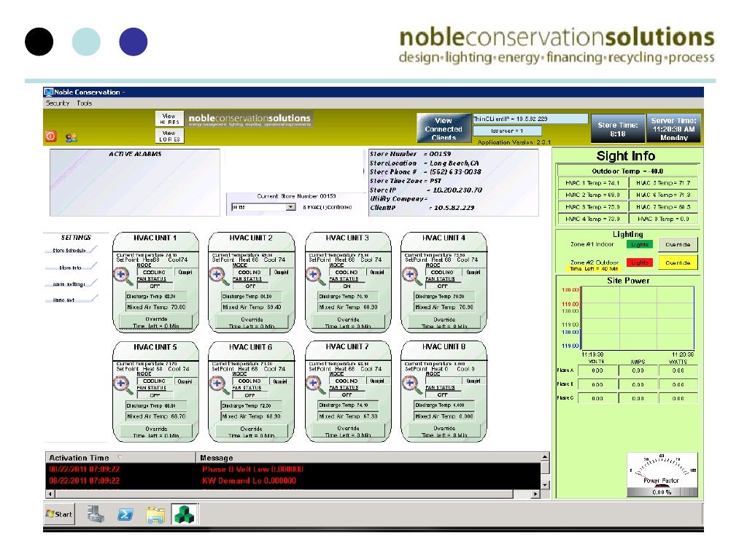The height and width of the screenshot is (560, 747).
Task: Click the Phase C WATTS value field
Action: [678, 398]
